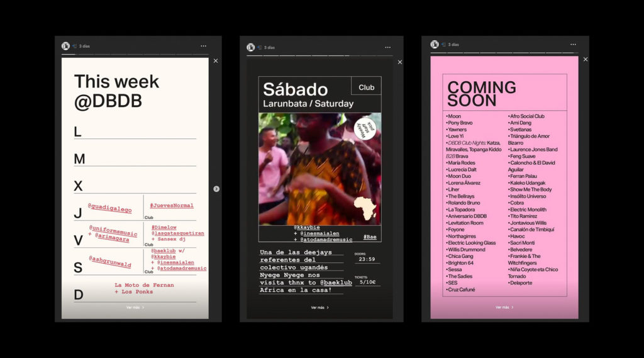644x358 pixels.
Task: Open the @uniformsmusic mention
Action: [x=113, y=230]
